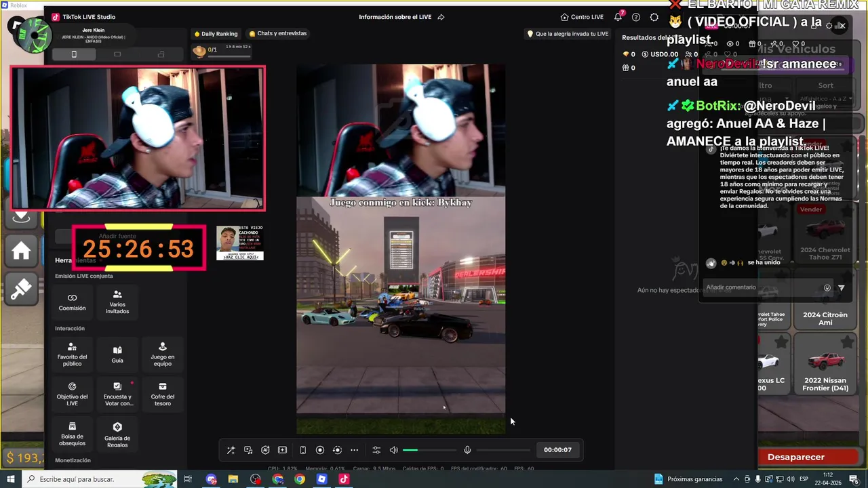Click the 00:00:07 live timer
The width and height of the screenshot is (868, 488).
(x=557, y=450)
